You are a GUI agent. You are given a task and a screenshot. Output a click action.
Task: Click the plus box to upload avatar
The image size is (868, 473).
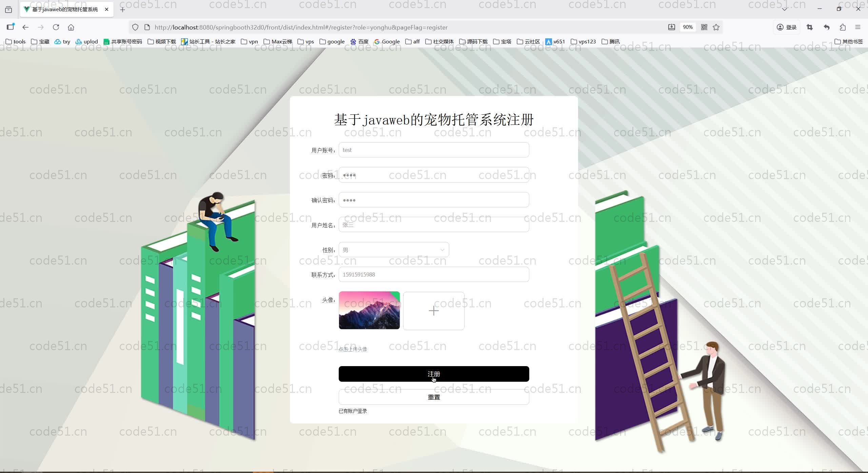pos(433,310)
